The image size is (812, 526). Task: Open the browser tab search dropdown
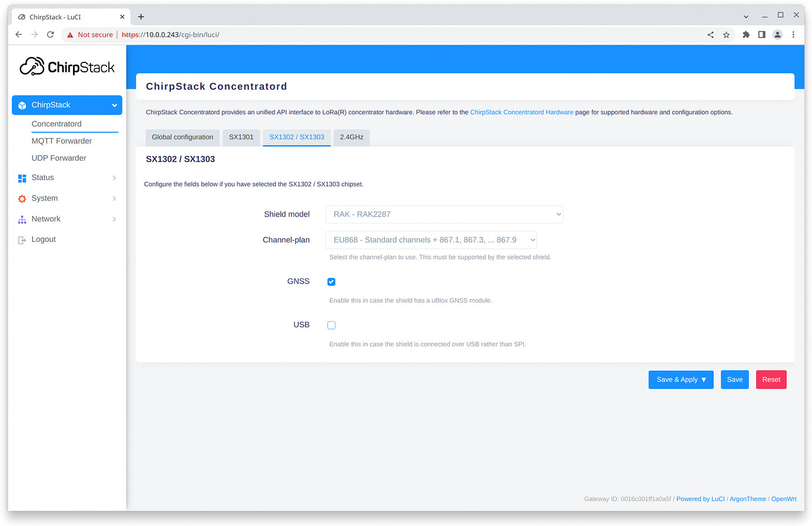point(746,16)
